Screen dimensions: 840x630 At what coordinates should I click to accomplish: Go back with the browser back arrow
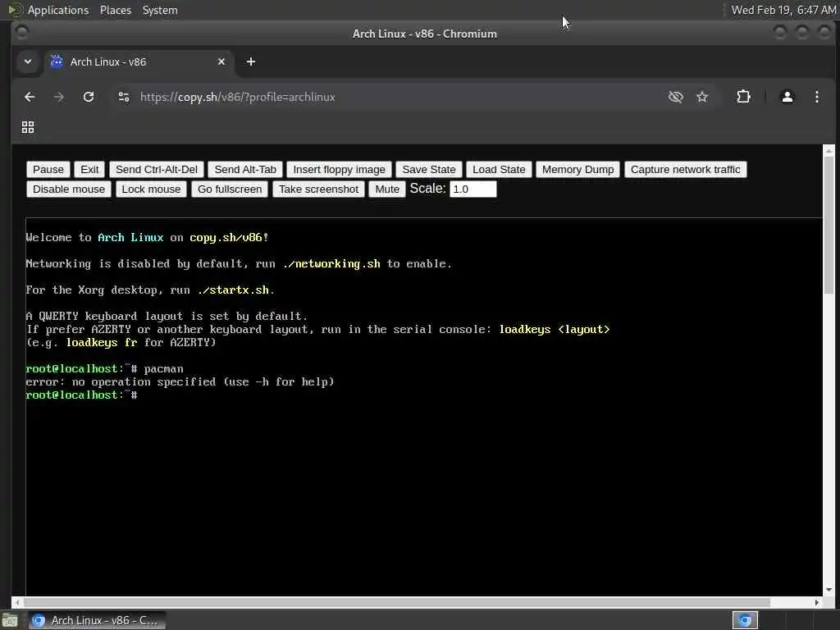[x=30, y=97]
